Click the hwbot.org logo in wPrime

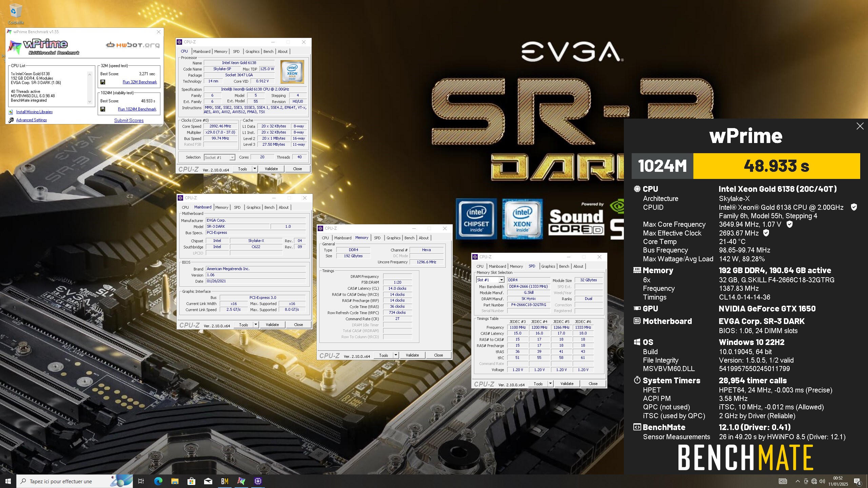tap(133, 45)
